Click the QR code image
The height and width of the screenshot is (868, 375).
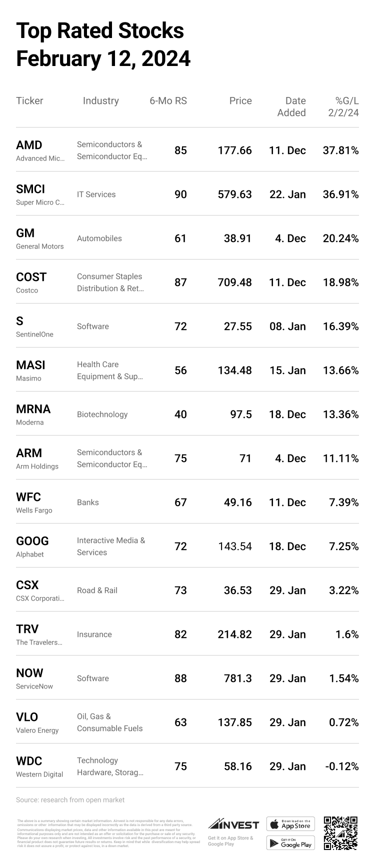click(340, 833)
